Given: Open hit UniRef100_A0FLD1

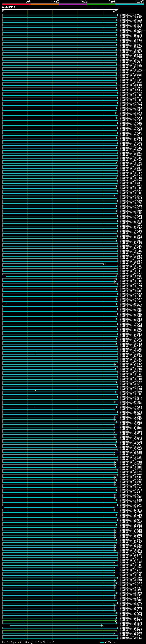Looking at the screenshot, I should [131, 281].
